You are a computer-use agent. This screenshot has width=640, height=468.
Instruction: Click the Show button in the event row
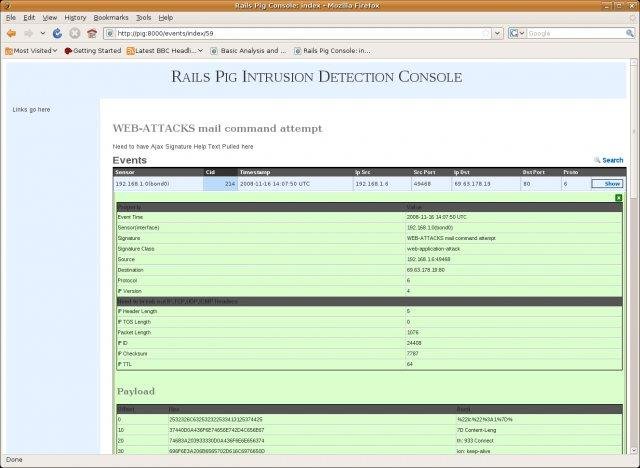pyautogui.click(x=607, y=184)
